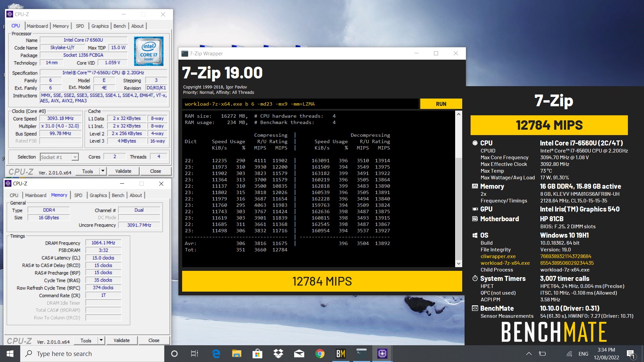Show hidden system tray icons
The height and width of the screenshot is (362, 644).
coord(529,354)
